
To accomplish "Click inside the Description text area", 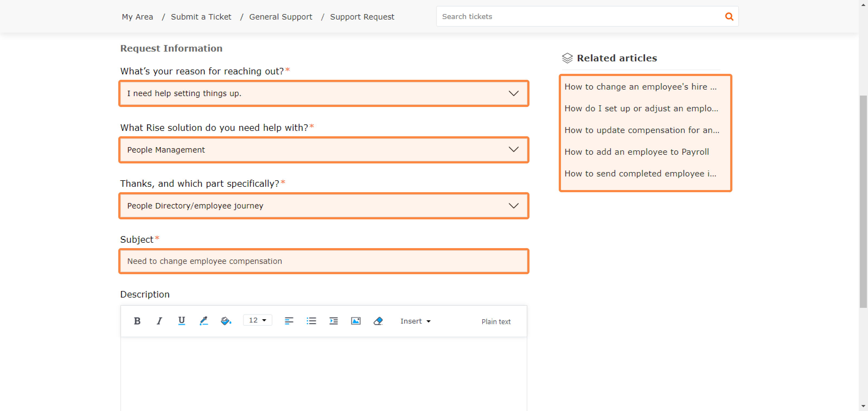I will [x=324, y=374].
